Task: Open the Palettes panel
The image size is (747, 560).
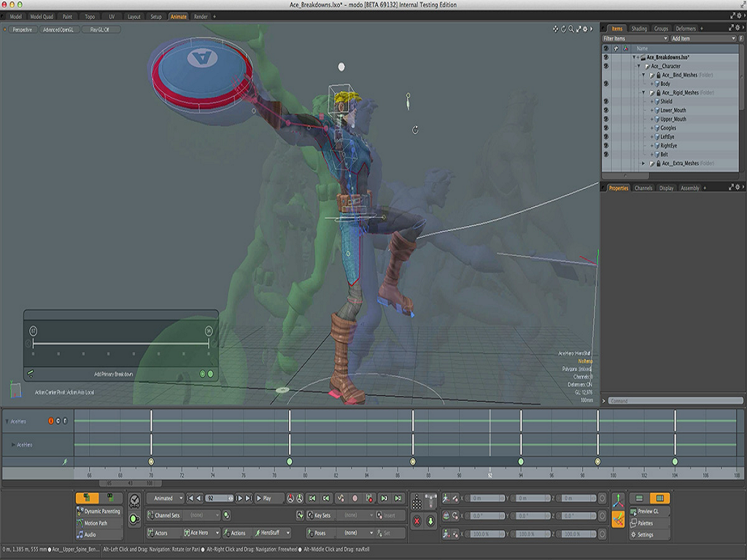Action: [646, 523]
